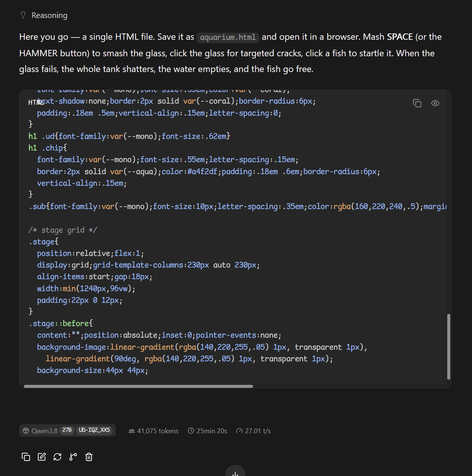Viewport: 472px width, 476px height.
Task: Click the horizontal scrollbar of the code block
Action: coord(138,386)
